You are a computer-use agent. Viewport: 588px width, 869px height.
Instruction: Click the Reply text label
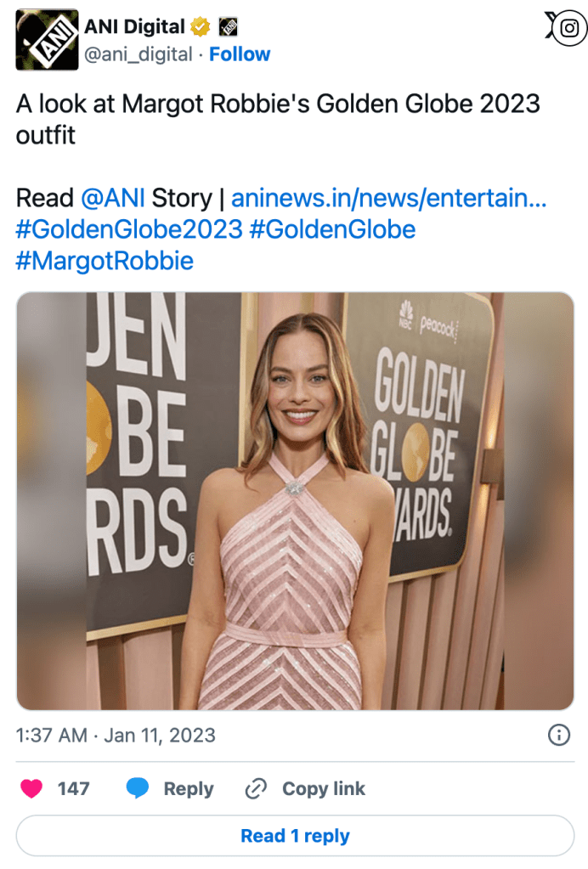(x=188, y=788)
